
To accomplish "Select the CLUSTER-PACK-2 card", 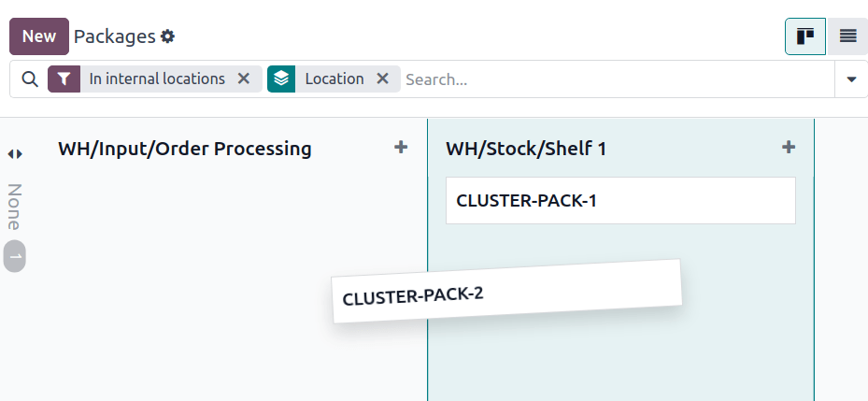I will click(x=506, y=293).
